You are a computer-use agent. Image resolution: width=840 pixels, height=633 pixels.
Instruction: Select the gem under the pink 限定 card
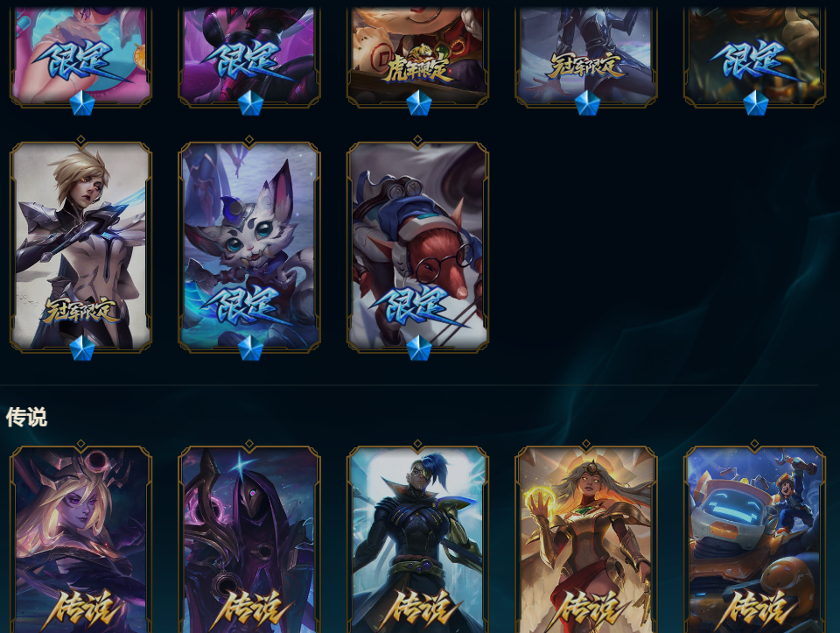coord(82,103)
